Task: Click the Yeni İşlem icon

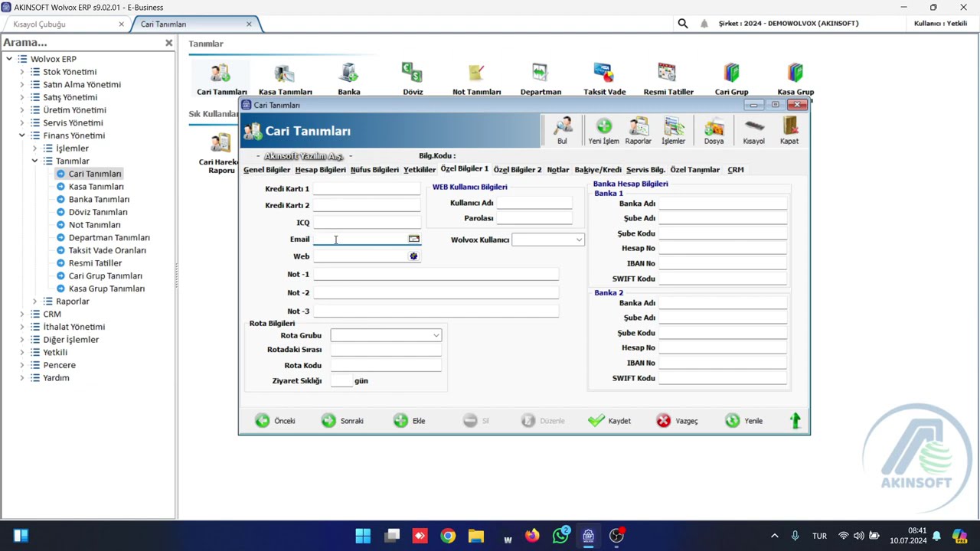Action: (x=603, y=131)
